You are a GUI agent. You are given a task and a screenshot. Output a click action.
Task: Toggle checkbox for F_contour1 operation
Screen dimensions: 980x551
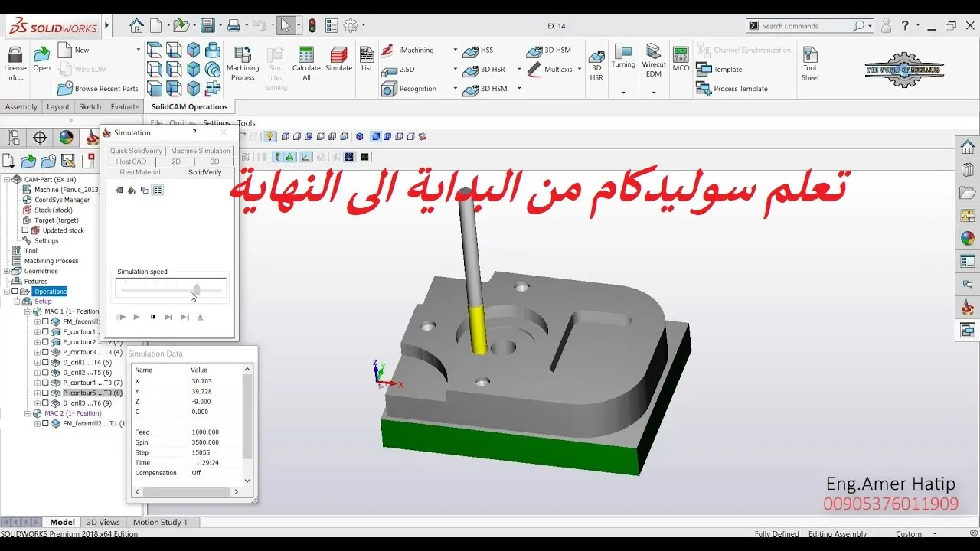[45, 332]
